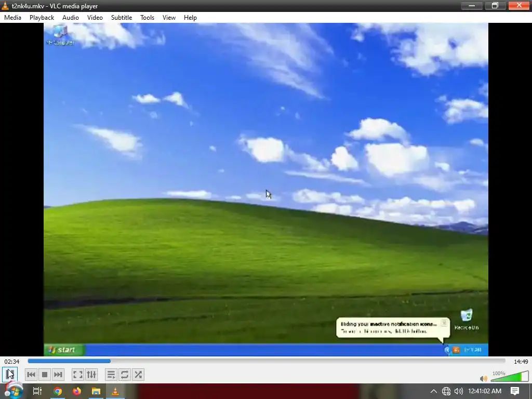Click the XP tray arrow icon in video
Screen dimensions: 532x399
[447, 350]
